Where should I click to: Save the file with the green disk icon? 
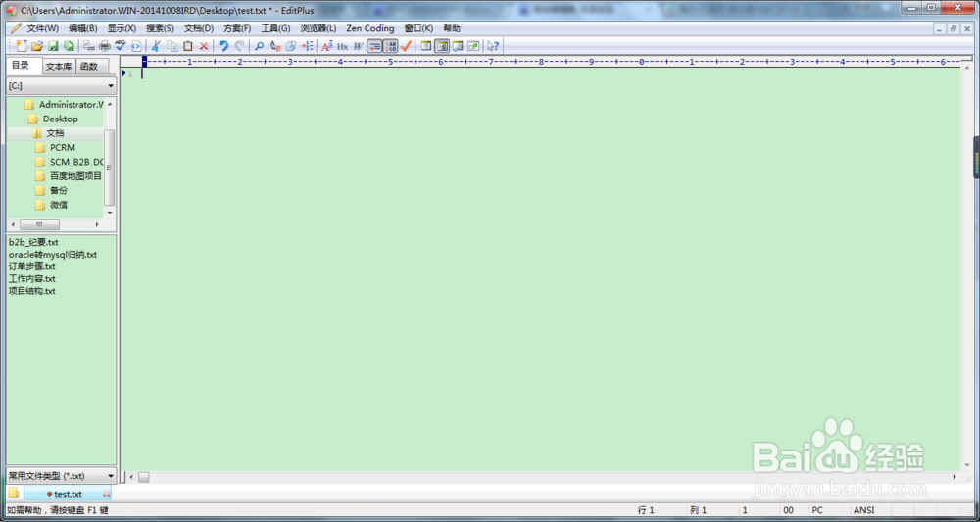coord(53,46)
